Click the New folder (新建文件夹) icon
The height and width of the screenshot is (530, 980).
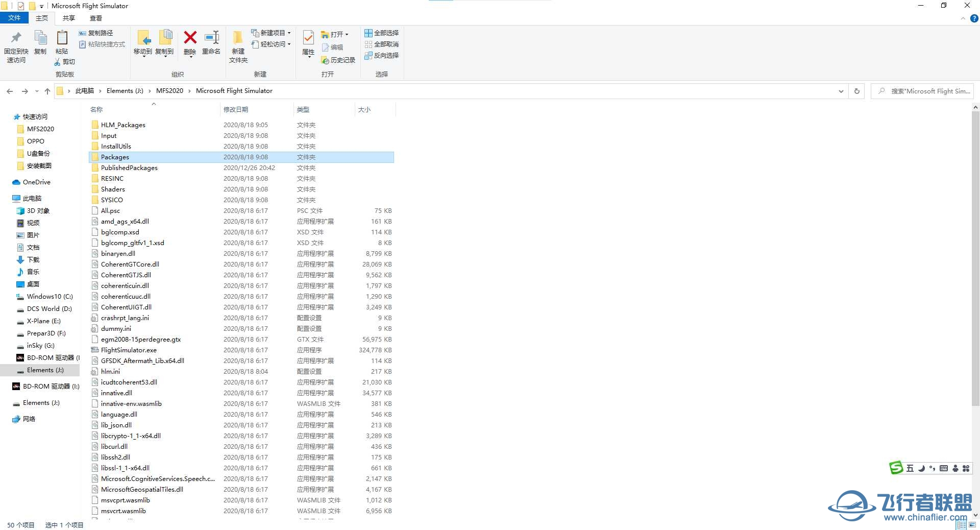pyautogui.click(x=238, y=38)
